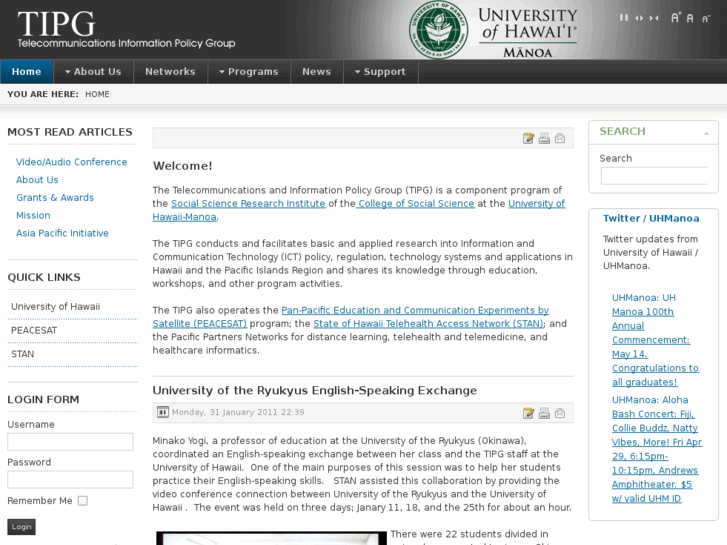Click the SEARCH module heading
This screenshot has width=727, height=545.
tap(622, 131)
